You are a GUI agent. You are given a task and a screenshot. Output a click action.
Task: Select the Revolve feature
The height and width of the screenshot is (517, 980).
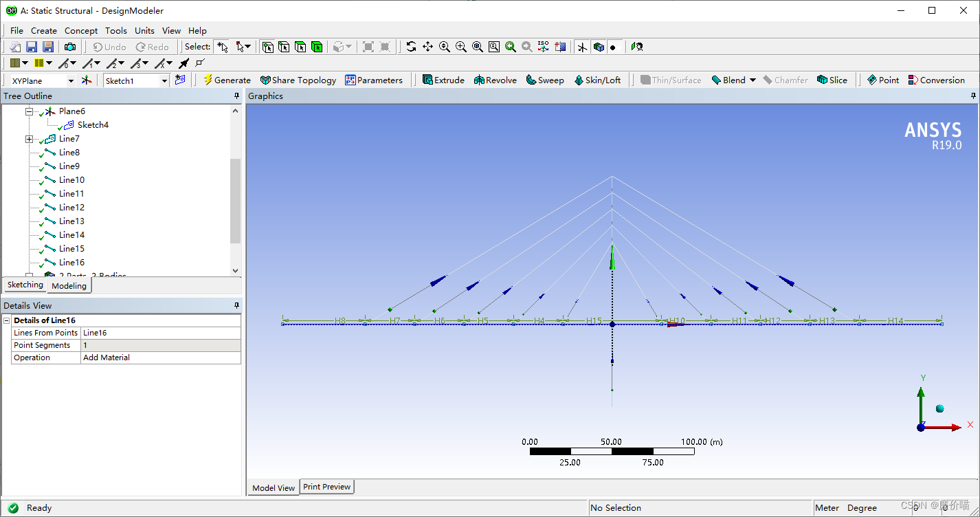click(495, 80)
